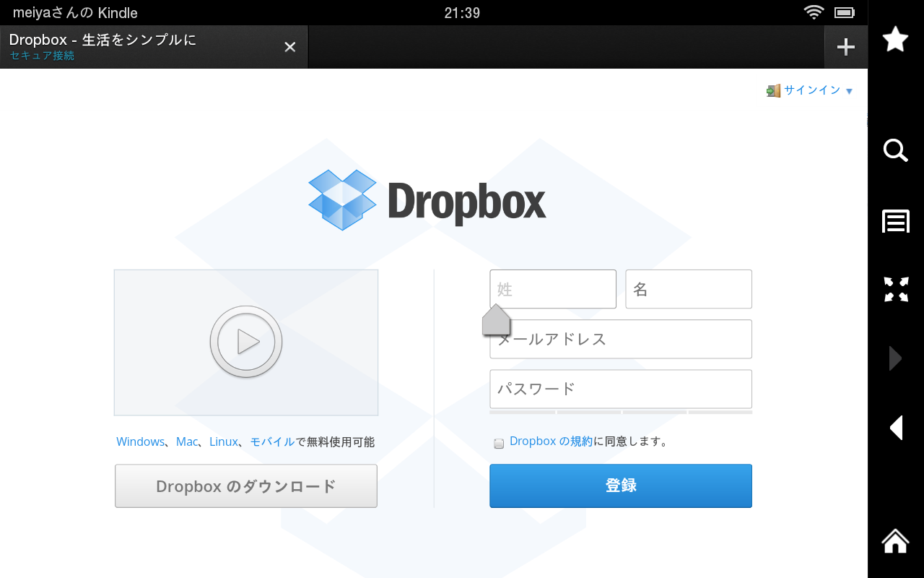Tap the 21:39 clock

[x=462, y=13]
